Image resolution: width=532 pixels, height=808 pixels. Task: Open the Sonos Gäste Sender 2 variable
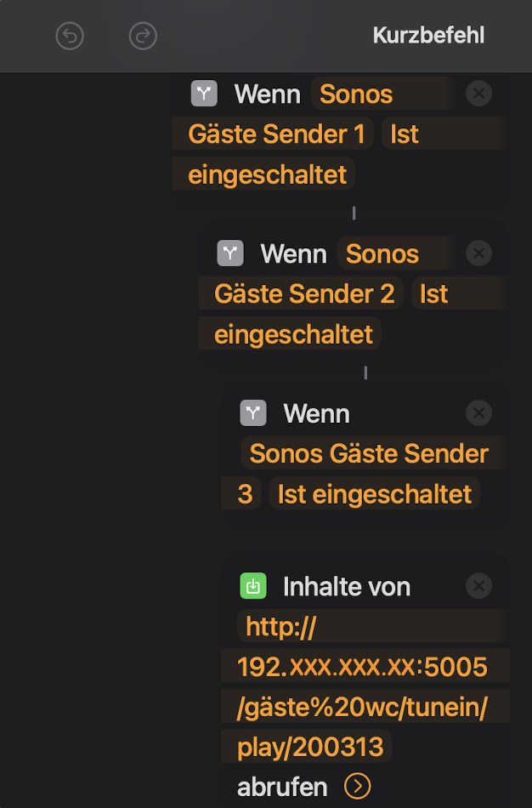pos(304,293)
